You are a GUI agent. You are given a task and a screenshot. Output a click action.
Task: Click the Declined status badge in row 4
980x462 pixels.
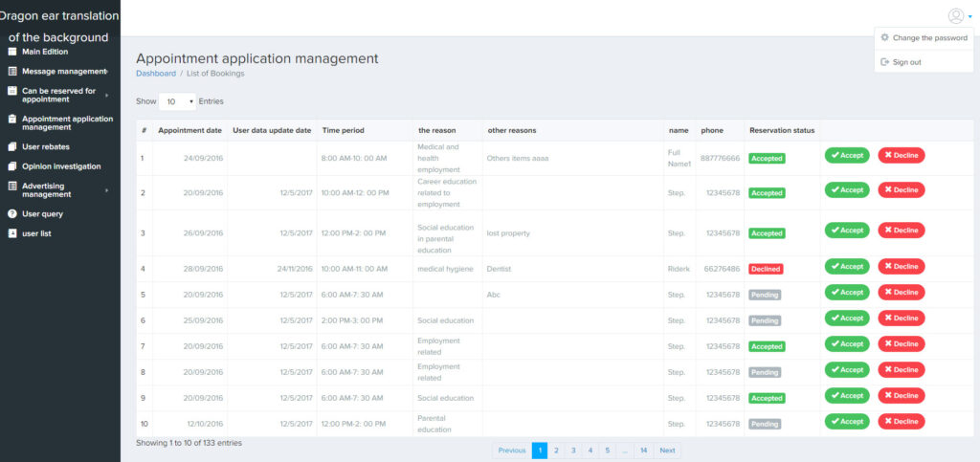tap(766, 269)
